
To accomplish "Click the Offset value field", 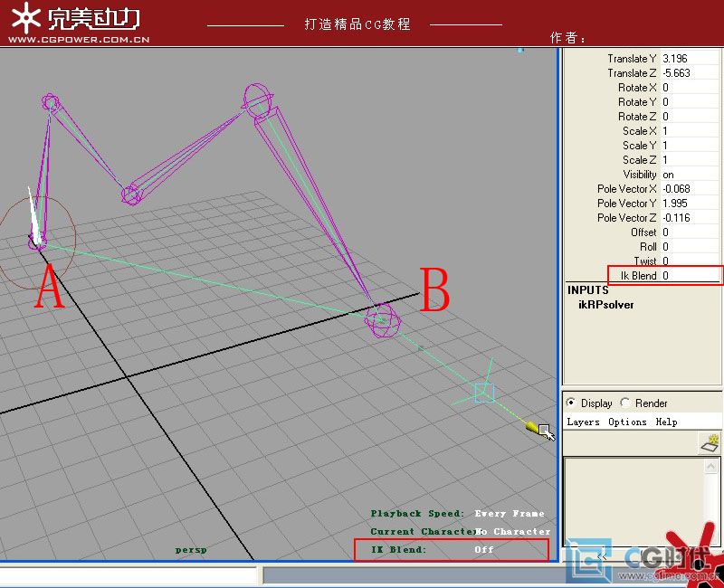I will click(691, 232).
